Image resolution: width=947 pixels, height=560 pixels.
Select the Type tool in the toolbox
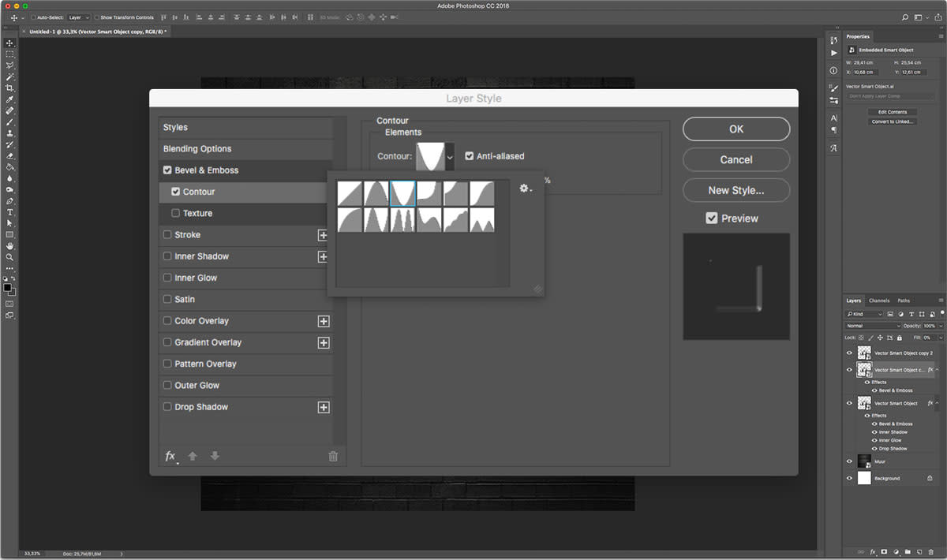tap(10, 212)
